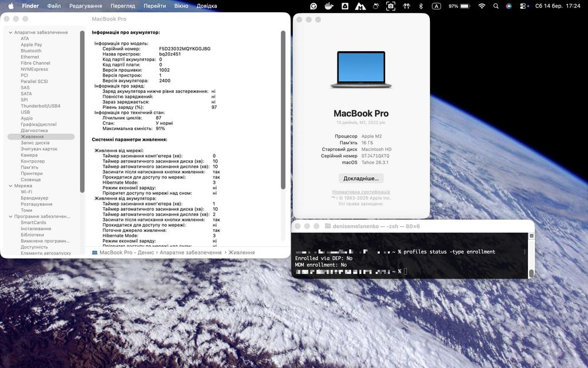Image resolution: width=588 pixels, height=368 pixels.
Task: Click the battery details pane scrollbar
Action: (283, 110)
